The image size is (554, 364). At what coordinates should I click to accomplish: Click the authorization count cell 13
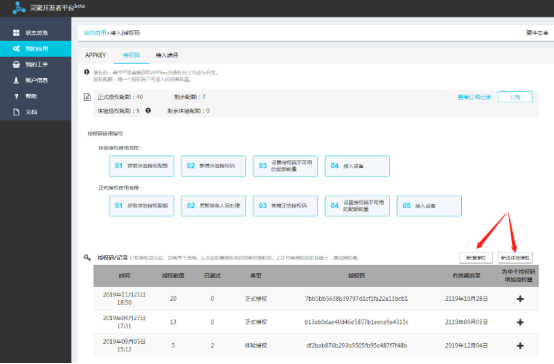point(173,322)
